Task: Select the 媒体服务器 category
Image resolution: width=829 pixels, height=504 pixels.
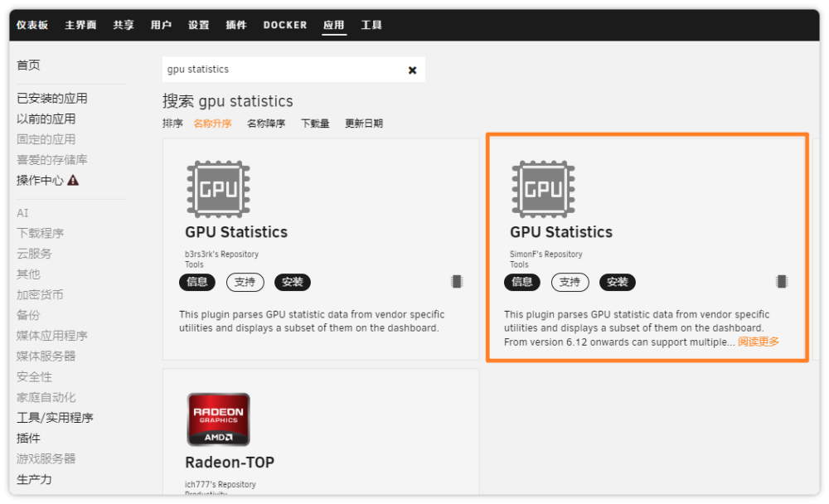Action: (46, 356)
